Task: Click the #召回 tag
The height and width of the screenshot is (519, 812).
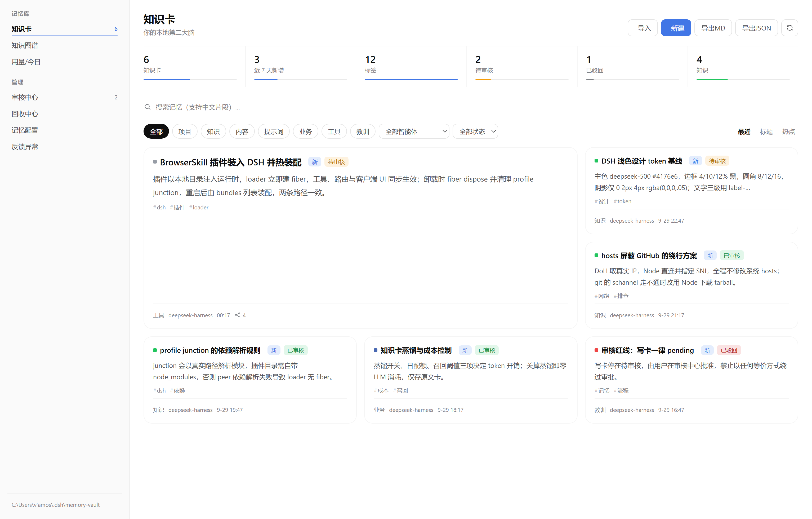Action: pos(400,390)
